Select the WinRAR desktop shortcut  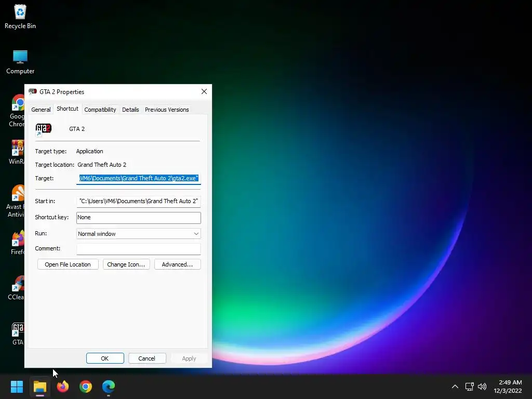[18, 152]
